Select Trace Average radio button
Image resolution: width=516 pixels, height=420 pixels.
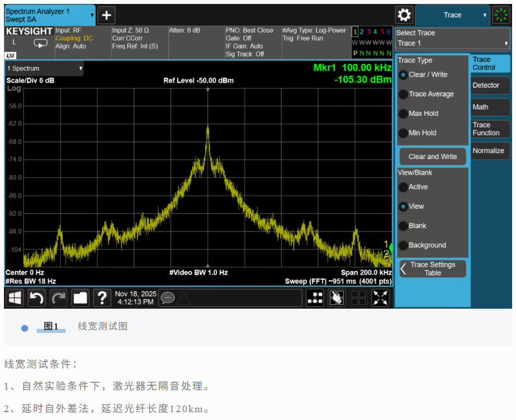[x=403, y=94]
